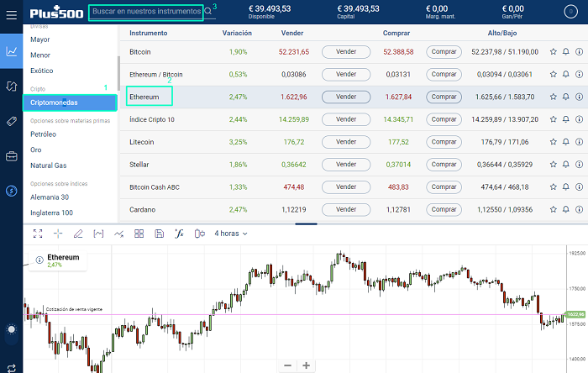Click the 1622,96 current price tag on chart
This screenshot has height=373, width=588.
pyautogui.click(x=576, y=314)
